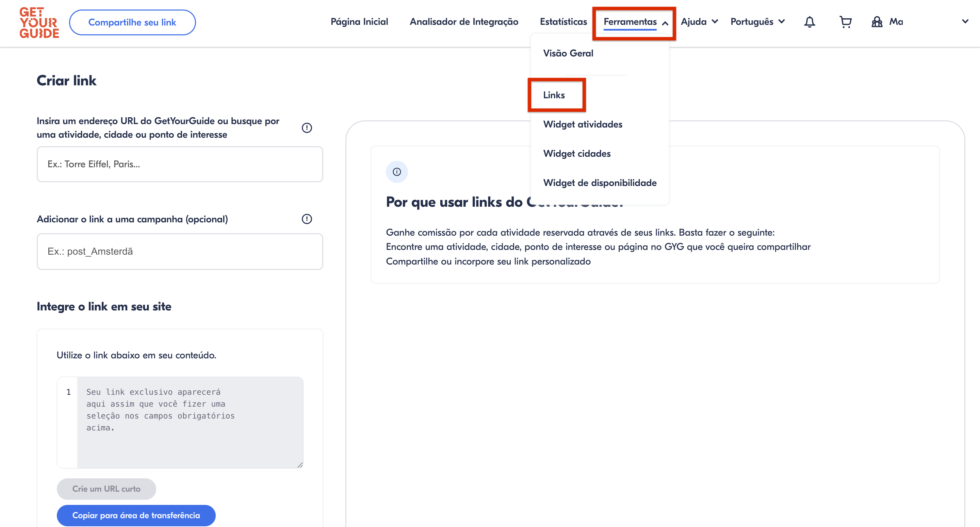Click the user profile avatar icon
Image resolution: width=980 pixels, height=527 pixels.
pyautogui.click(x=877, y=22)
